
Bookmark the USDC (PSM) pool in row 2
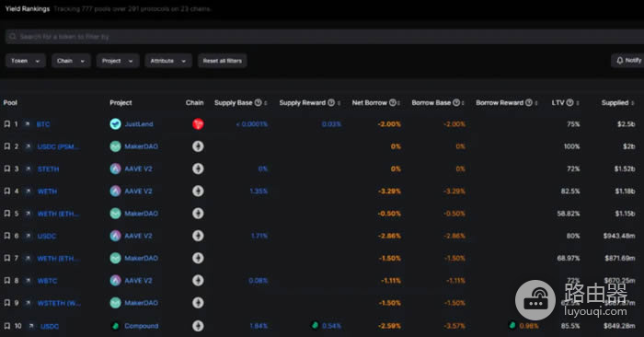coord(7,146)
